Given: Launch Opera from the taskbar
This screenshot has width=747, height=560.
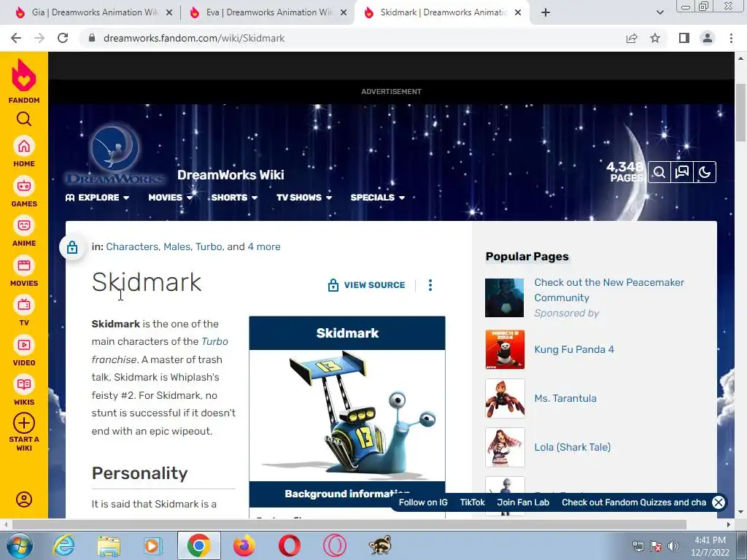Looking at the screenshot, I should pyautogui.click(x=289, y=545).
